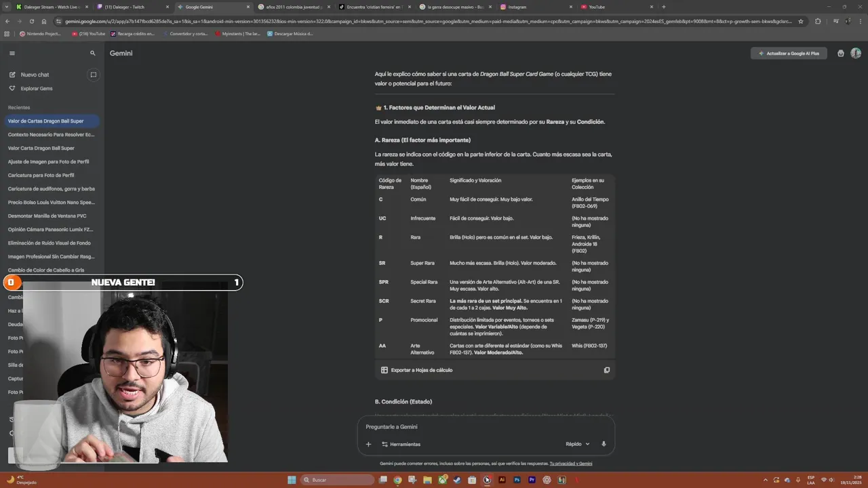Viewport: 868px width, 488px height.
Task: Open chat Imagen Profesional Sin Cambiar Rasgos
Action: pos(50,256)
